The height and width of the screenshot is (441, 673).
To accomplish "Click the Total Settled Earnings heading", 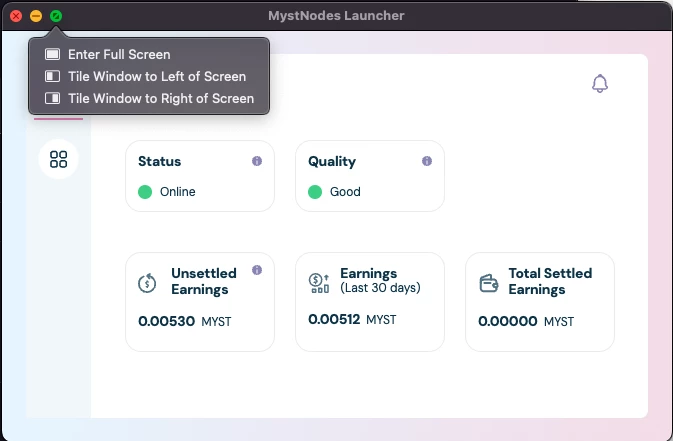I will [550, 281].
